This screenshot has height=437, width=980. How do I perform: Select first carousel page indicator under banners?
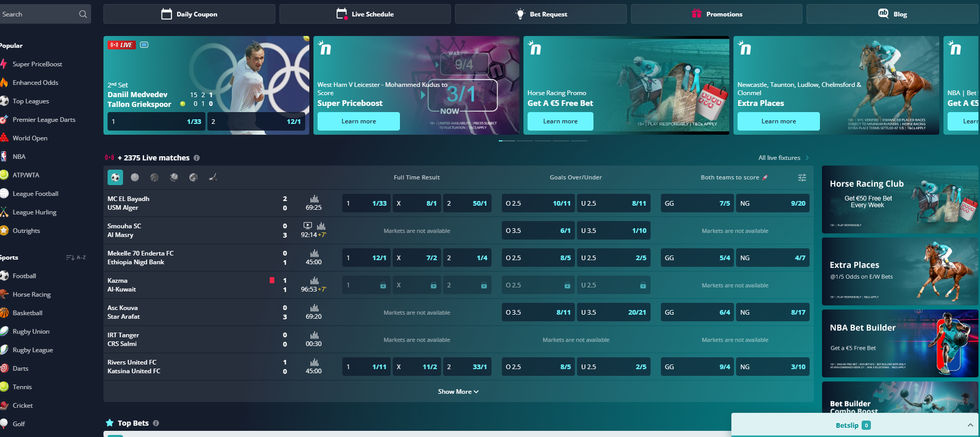point(507,141)
